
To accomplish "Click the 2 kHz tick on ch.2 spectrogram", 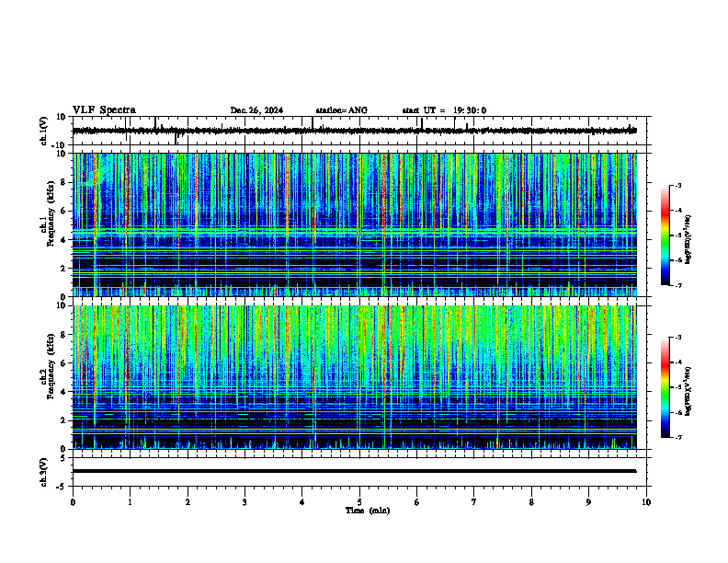I will pos(63,420).
